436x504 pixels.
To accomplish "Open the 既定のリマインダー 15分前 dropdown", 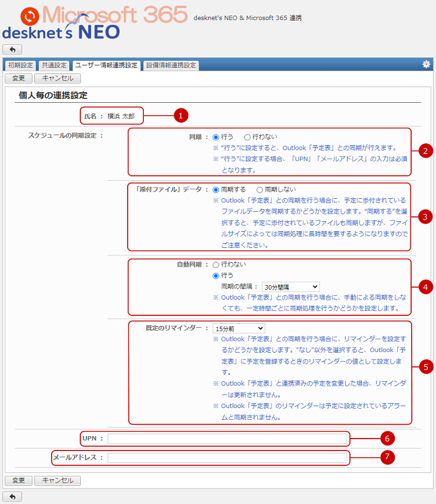I will (x=239, y=328).
